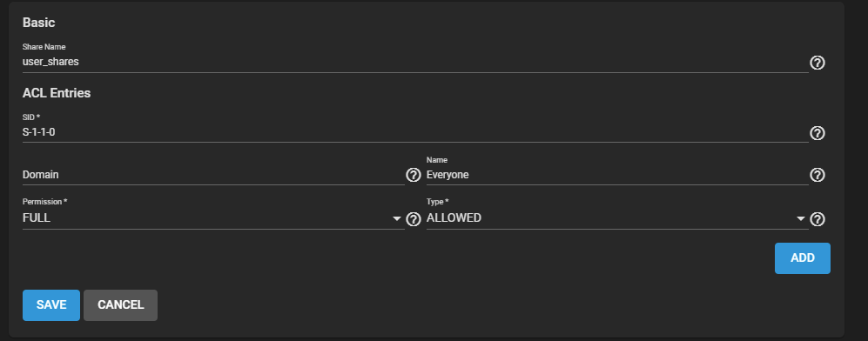Screen dimensions: 868x341
Task: Click the Type field label
Action: [437, 202]
